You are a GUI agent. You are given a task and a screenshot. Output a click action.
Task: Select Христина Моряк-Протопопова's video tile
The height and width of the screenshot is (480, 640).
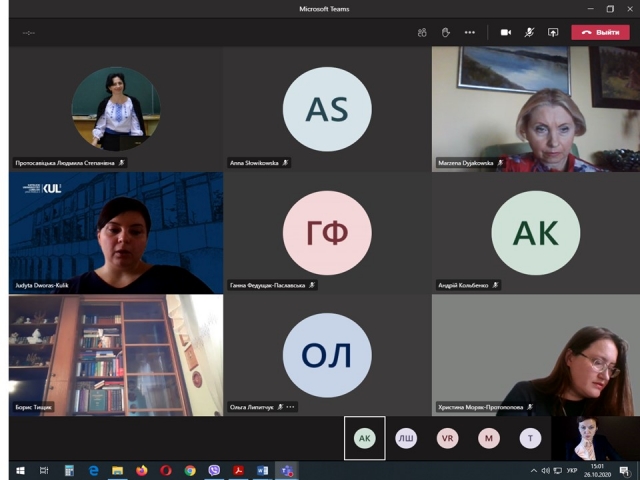[x=536, y=355]
